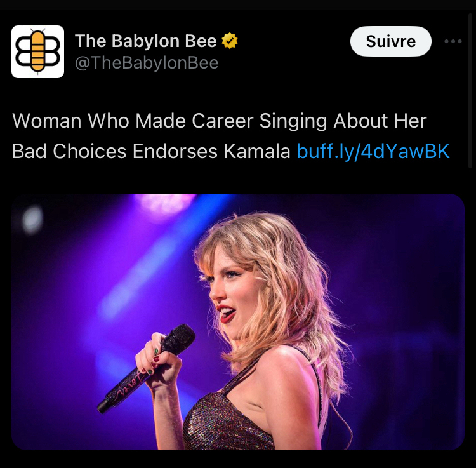The image size is (476, 468).
Task: Click the word Kamala in the tweet
Action: point(257,151)
